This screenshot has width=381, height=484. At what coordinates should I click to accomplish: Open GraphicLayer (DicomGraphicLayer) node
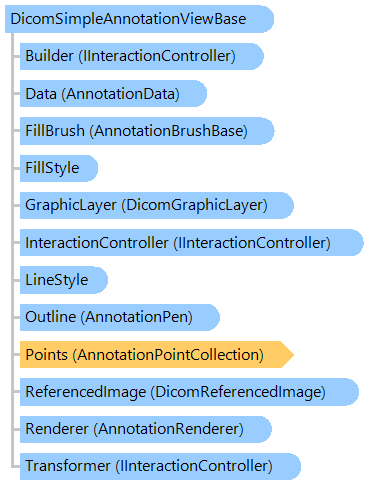coord(157,205)
